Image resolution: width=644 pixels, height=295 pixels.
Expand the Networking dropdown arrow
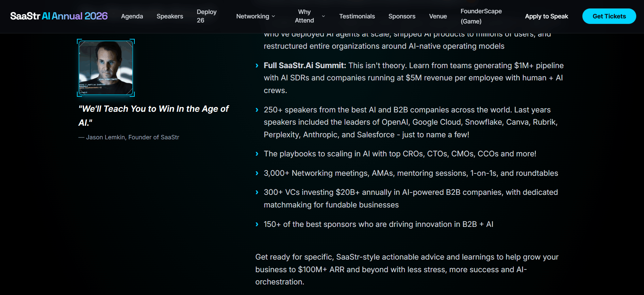pos(274,16)
